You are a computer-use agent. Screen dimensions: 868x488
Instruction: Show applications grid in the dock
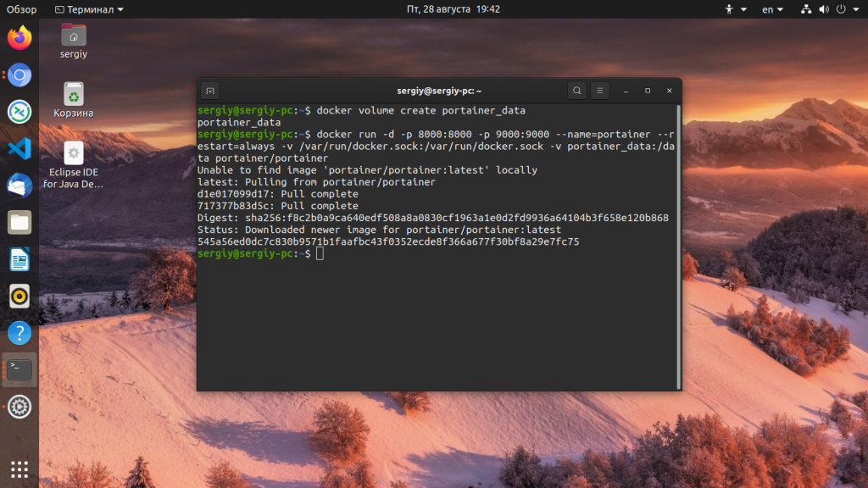[x=19, y=469]
